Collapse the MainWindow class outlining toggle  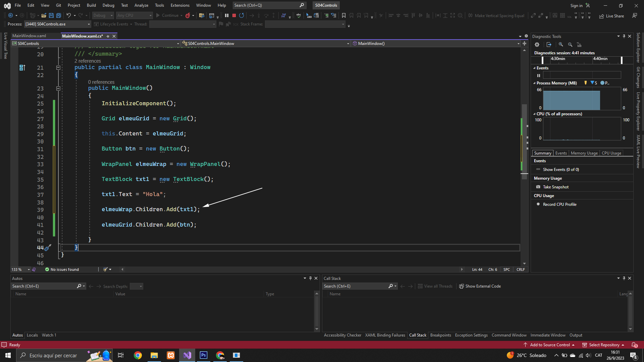coord(58,67)
